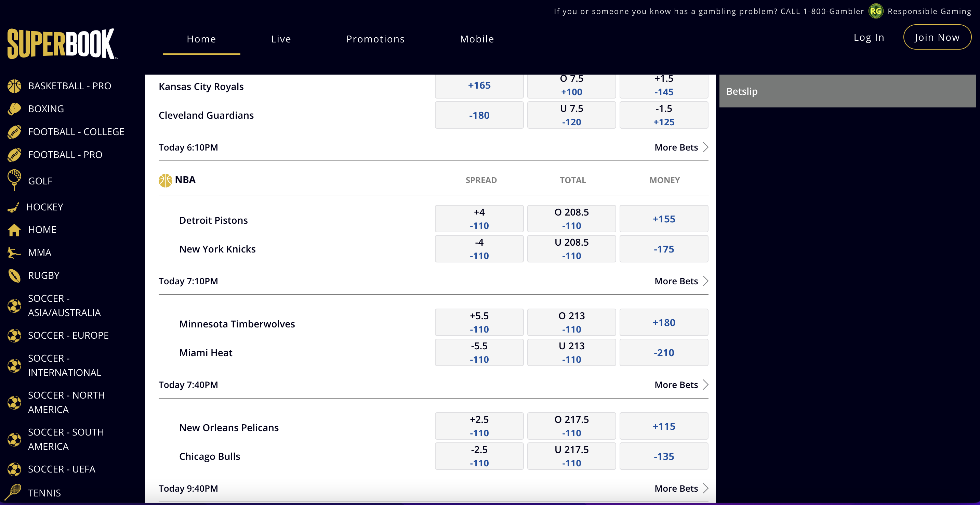Select Chicago Bulls -2.5 spread
The image size is (980, 505).
[479, 456]
